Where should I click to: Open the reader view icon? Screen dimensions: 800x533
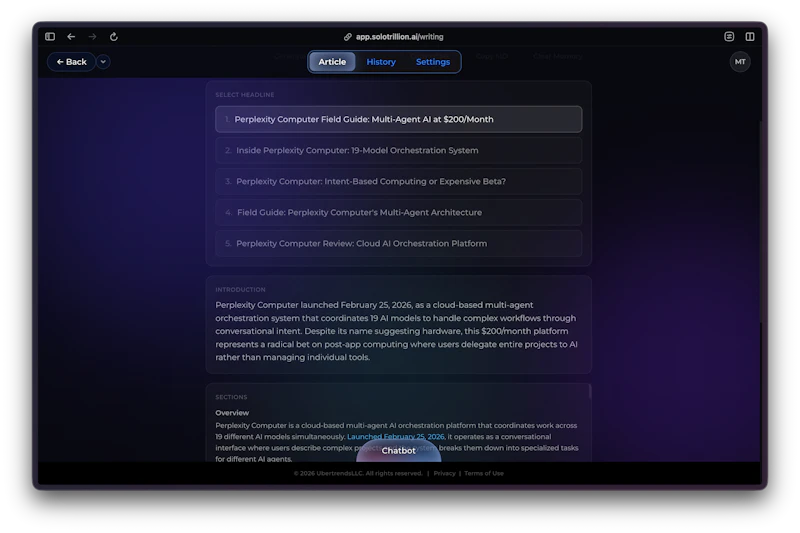[729, 36]
